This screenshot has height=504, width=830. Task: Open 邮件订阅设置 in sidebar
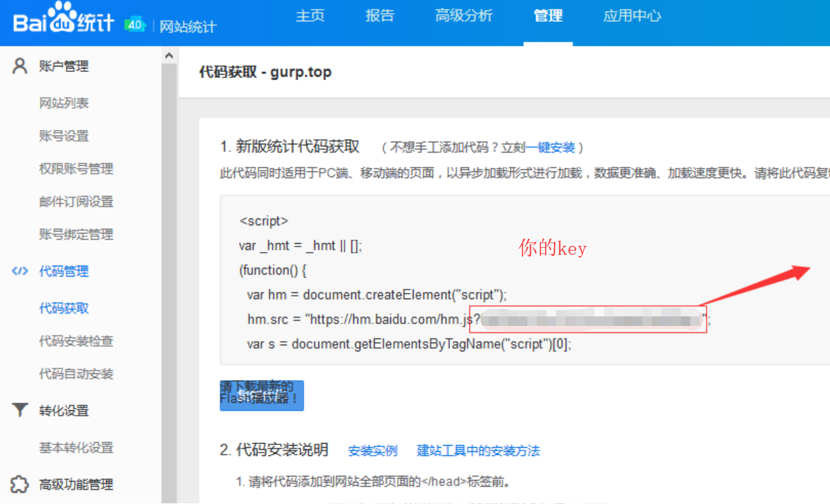[76, 202]
